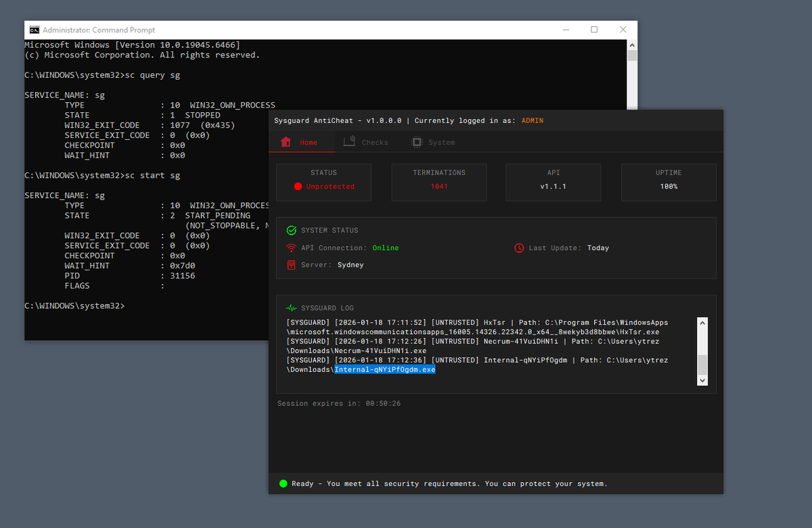The height and width of the screenshot is (528, 812).
Task: Click the Last Update clock icon
Action: (519, 247)
